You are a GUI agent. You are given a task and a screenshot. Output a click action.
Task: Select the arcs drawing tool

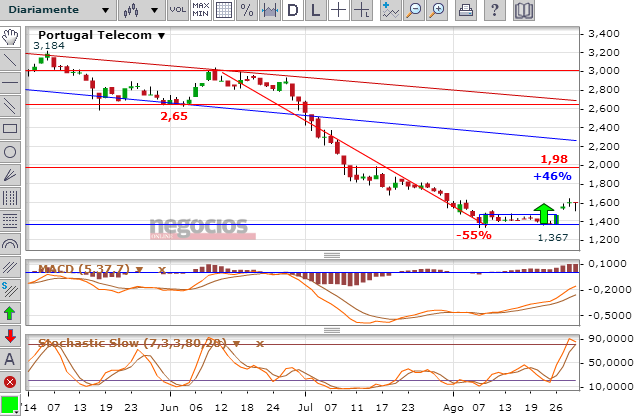click(x=10, y=244)
